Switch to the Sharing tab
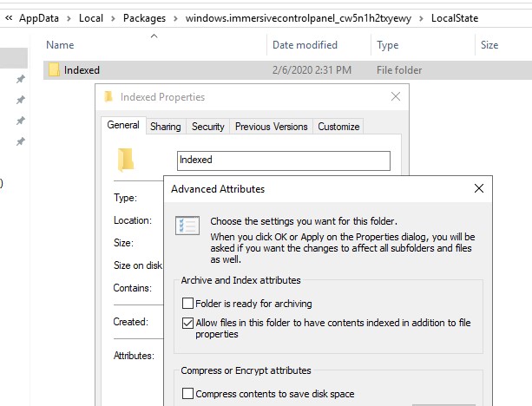 (x=165, y=127)
